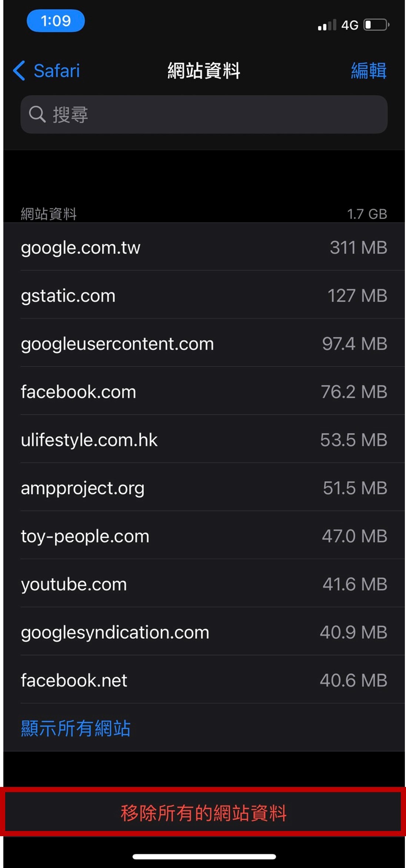The image size is (406, 868).
Task: Tap the googlesyndication.com entry
Action: point(204,632)
